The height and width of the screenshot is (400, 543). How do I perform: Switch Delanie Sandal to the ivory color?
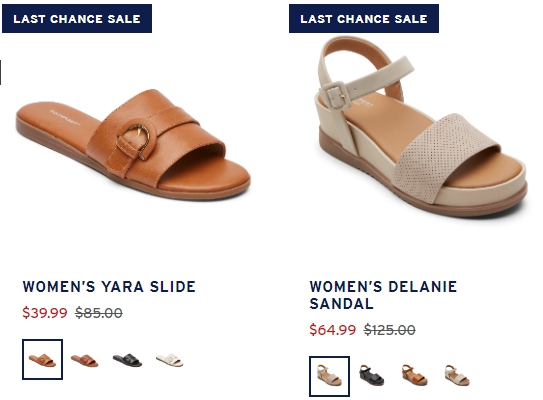coord(457,375)
